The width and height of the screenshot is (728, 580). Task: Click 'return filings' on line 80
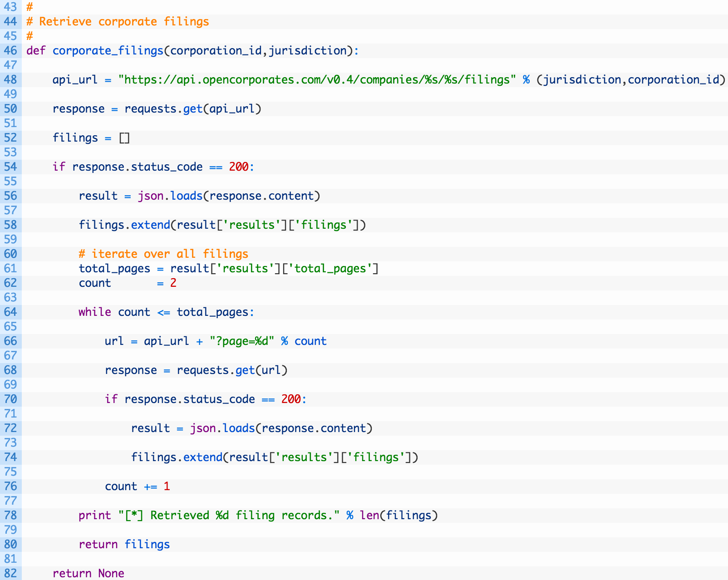pos(124,544)
